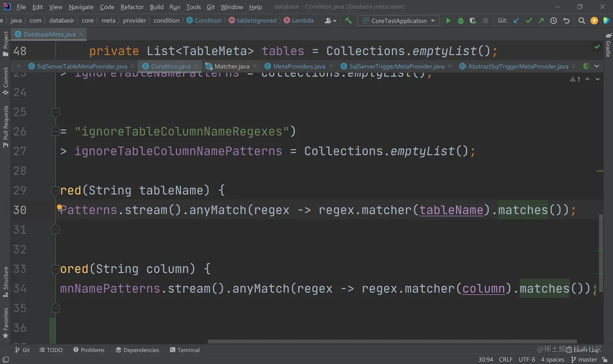This screenshot has width=613, height=364.
Task: Build the project with the hammer icon
Action: click(348, 21)
